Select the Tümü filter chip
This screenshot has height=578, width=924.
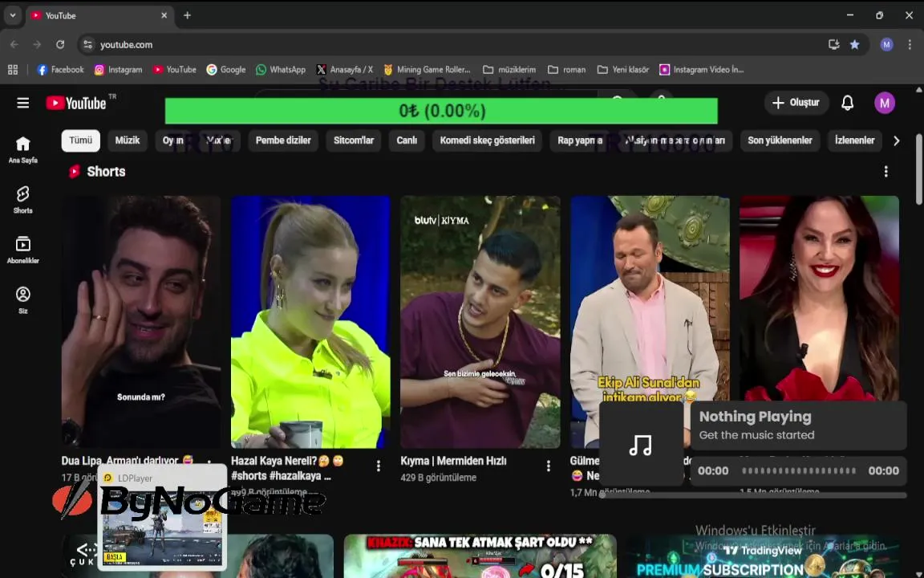pyautogui.click(x=81, y=140)
